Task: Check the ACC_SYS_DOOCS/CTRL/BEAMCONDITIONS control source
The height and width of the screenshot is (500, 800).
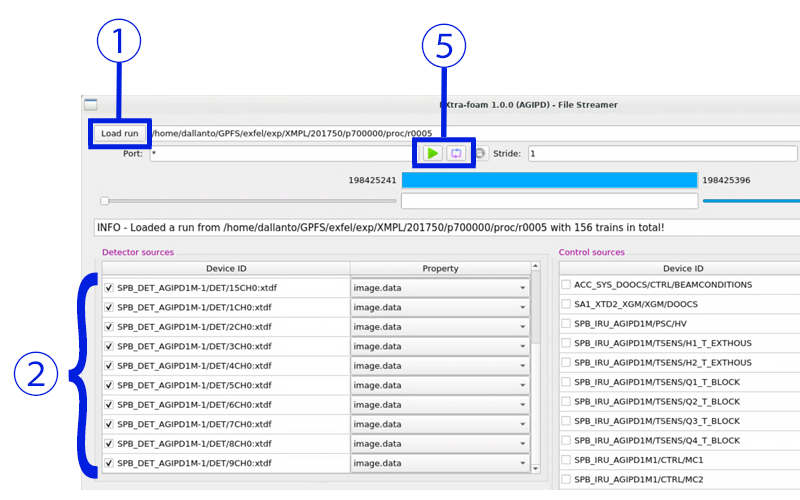Action: 566,284
